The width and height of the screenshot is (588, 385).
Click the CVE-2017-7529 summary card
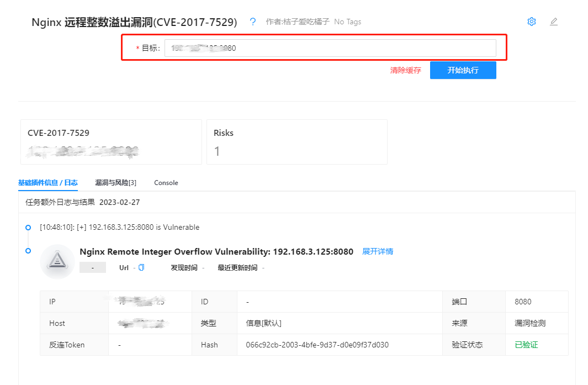tap(111, 142)
